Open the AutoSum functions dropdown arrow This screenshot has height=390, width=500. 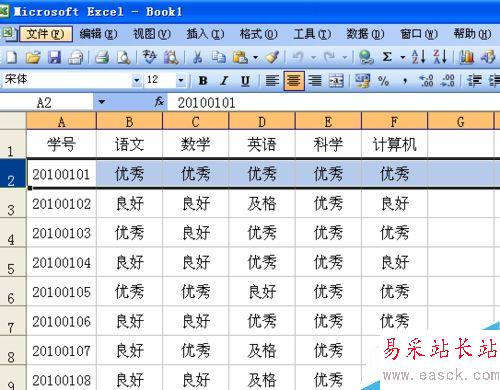[x=403, y=58]
